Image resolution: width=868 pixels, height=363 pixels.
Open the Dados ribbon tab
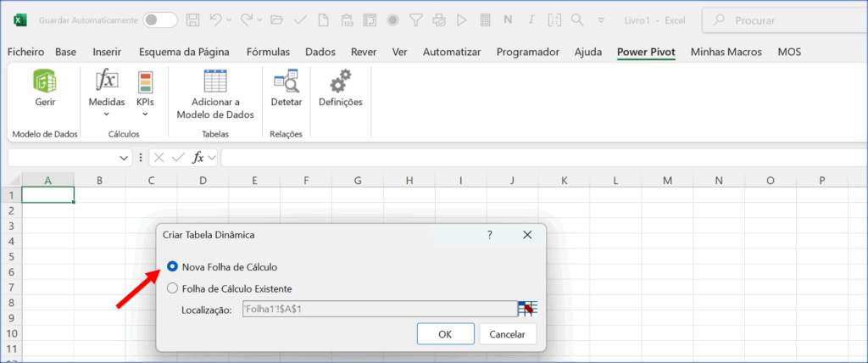click(x=320, y=52)
